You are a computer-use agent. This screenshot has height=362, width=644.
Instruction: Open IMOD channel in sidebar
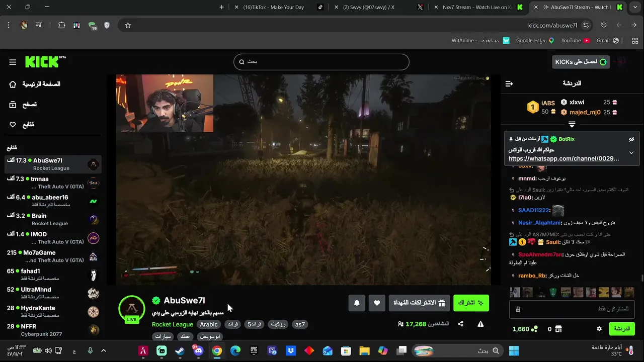[53, 238]
